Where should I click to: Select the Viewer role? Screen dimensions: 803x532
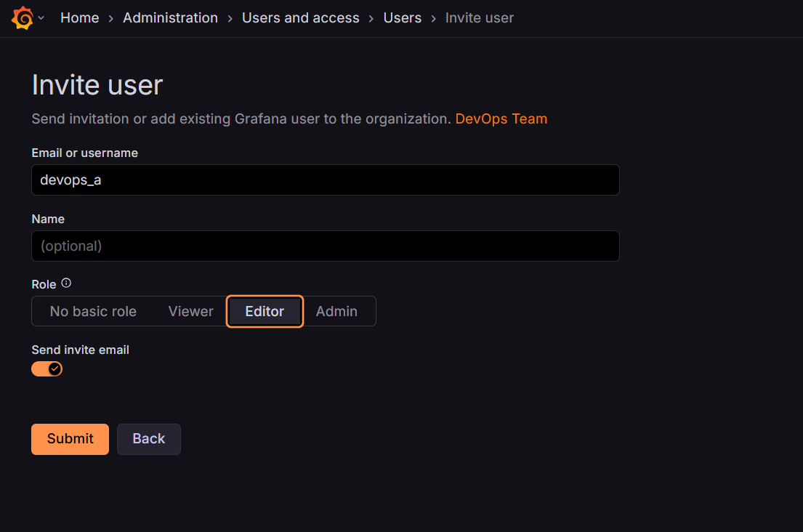[190, 311]
